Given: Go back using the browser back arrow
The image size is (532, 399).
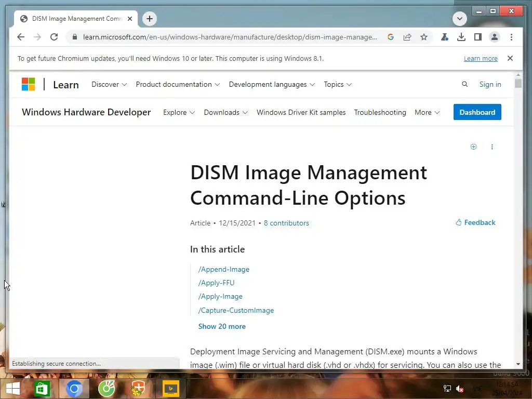Looking at the screenshot, I should (21, 37).
